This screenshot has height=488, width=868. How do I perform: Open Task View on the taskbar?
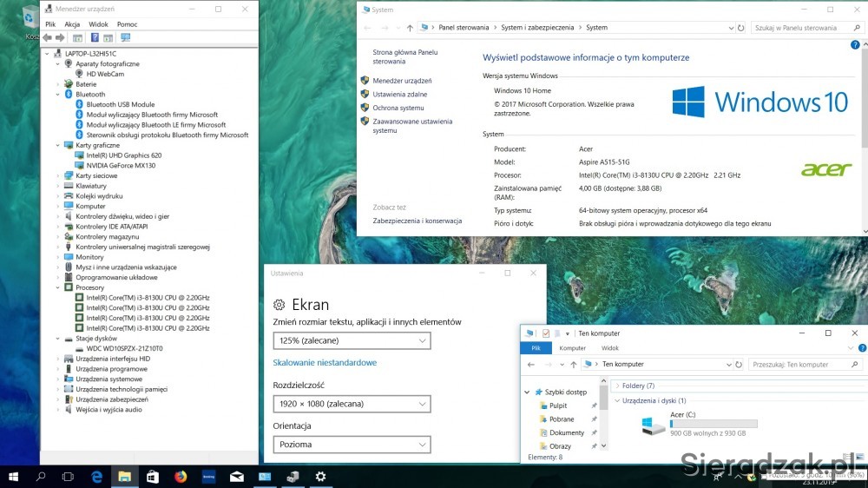[68, 477]
